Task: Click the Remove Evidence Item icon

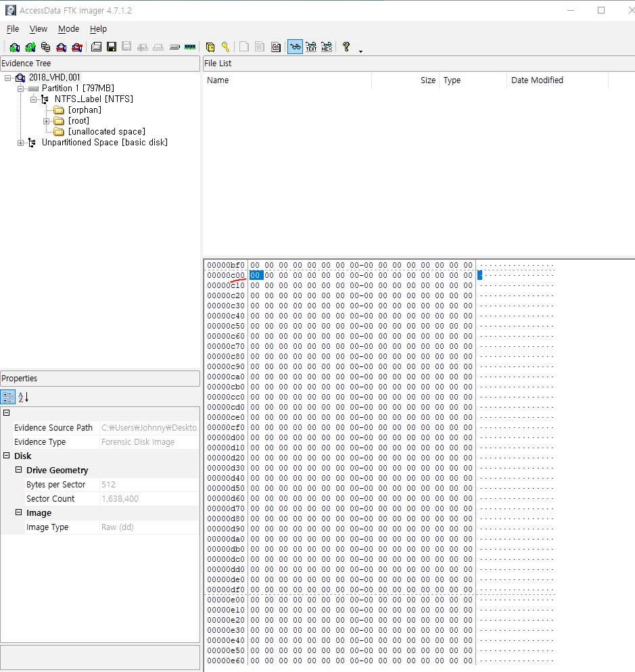Action: coord(62,47)
